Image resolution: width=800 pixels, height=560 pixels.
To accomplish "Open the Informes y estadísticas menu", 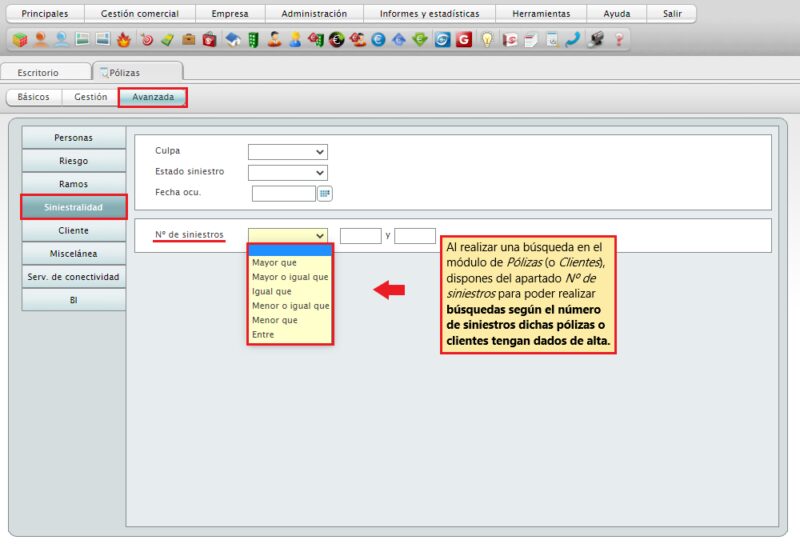I will (x=429, y=14).
